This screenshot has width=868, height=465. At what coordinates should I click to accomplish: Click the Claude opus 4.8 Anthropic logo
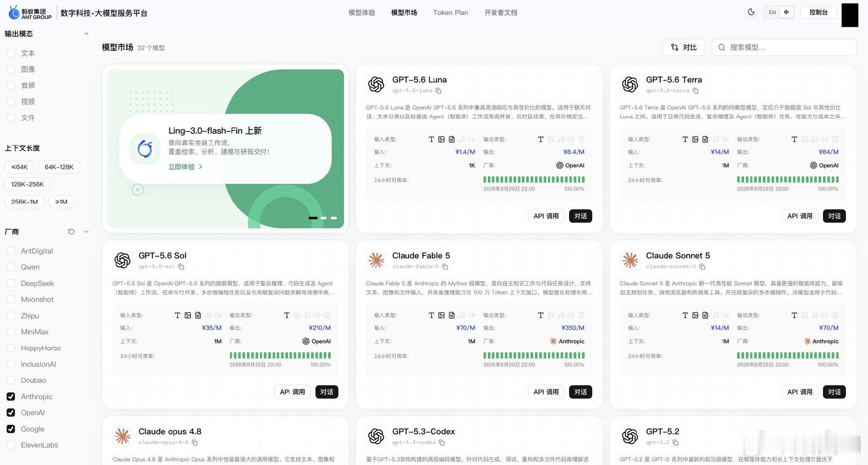[122, 436]
